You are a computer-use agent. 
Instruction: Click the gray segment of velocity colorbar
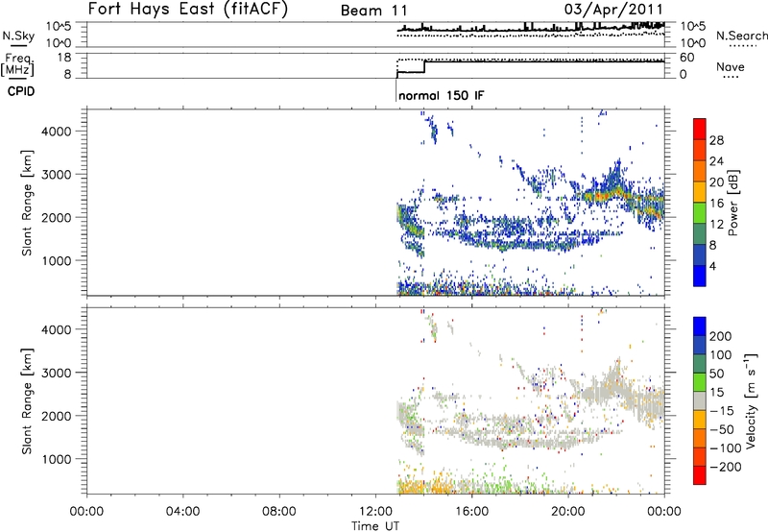[700, 400]
